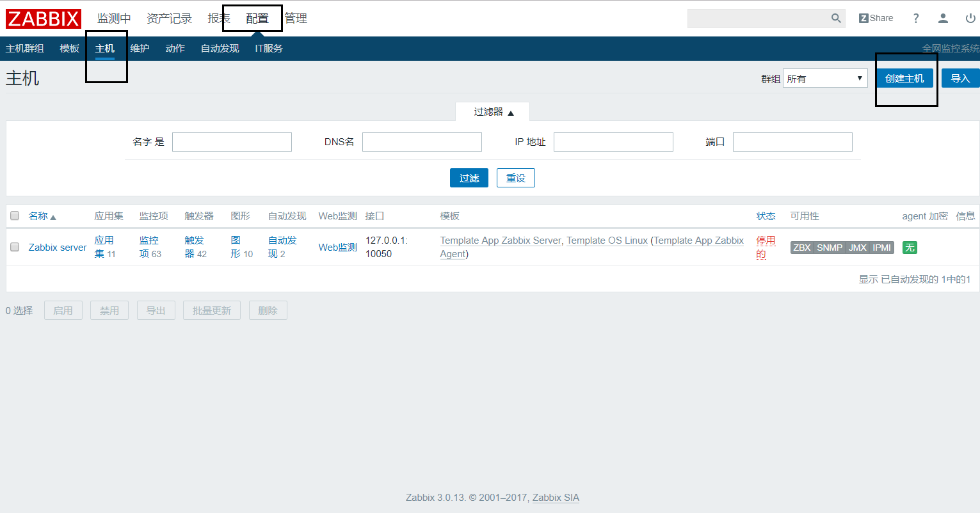Switch to the 动作 submenu
980x513 pixels.
point(175,49)
